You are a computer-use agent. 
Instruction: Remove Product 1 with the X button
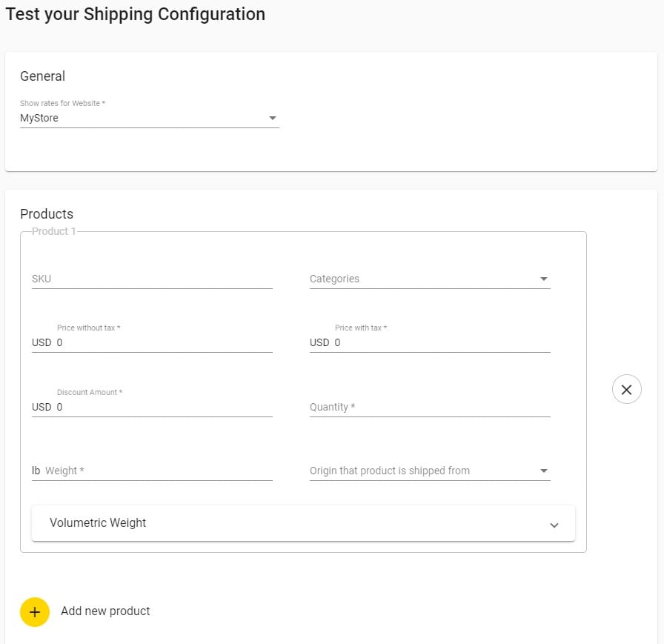[626, 389]
